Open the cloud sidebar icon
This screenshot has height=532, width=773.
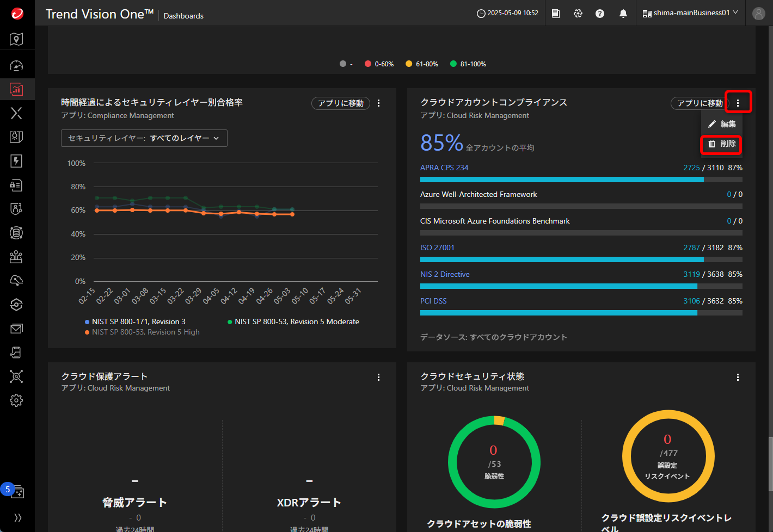point(16,281)
